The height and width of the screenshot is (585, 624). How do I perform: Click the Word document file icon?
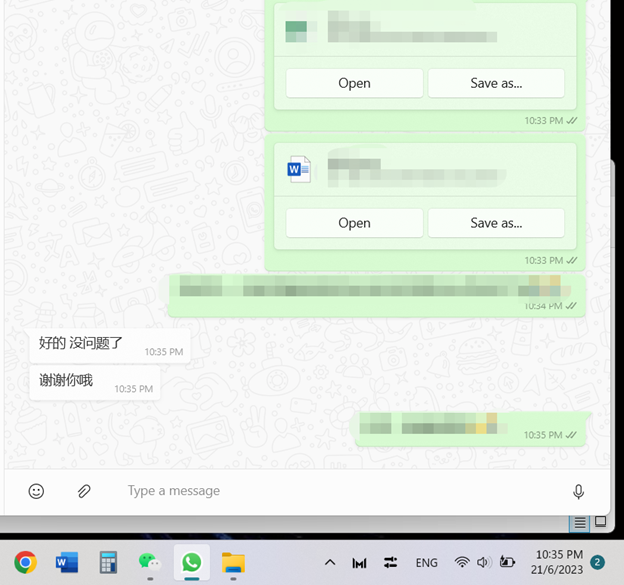click(x=298, y=170)
